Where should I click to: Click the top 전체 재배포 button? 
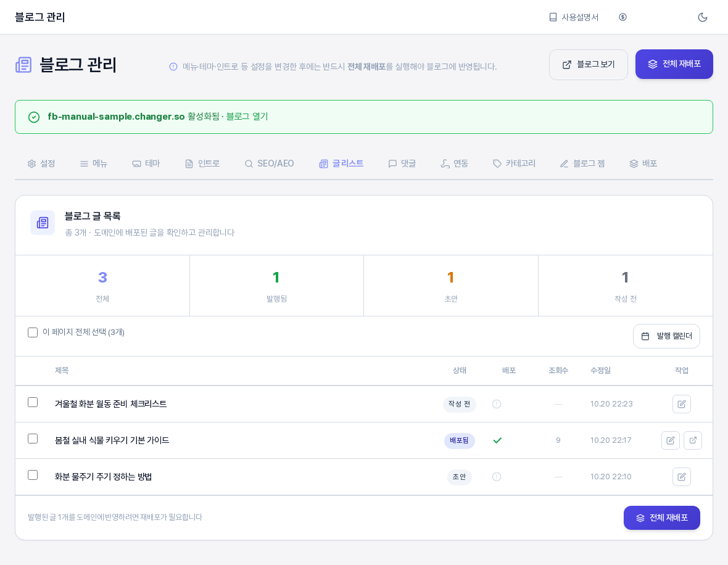click(674, 64)
